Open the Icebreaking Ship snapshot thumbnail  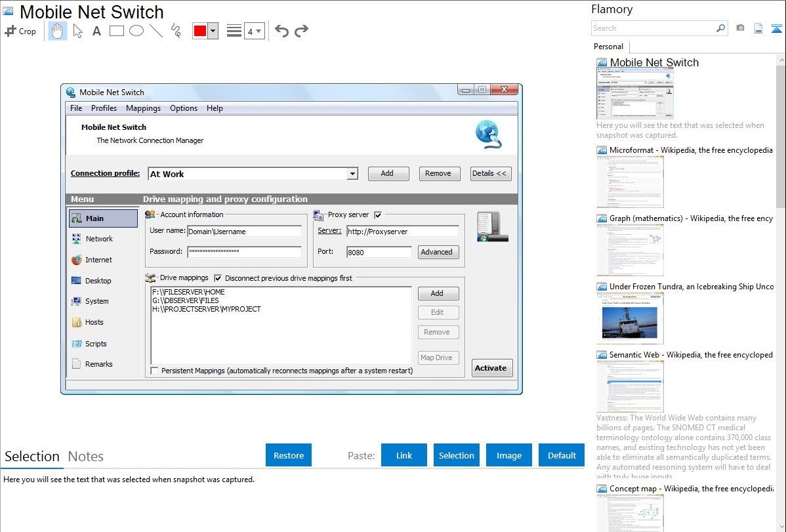click(x=630, y=318)
